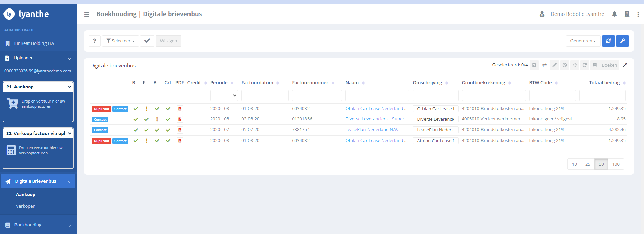Open the blue wrench settings button
This screenshot has width=644, height=234.
tap(622, 41)
